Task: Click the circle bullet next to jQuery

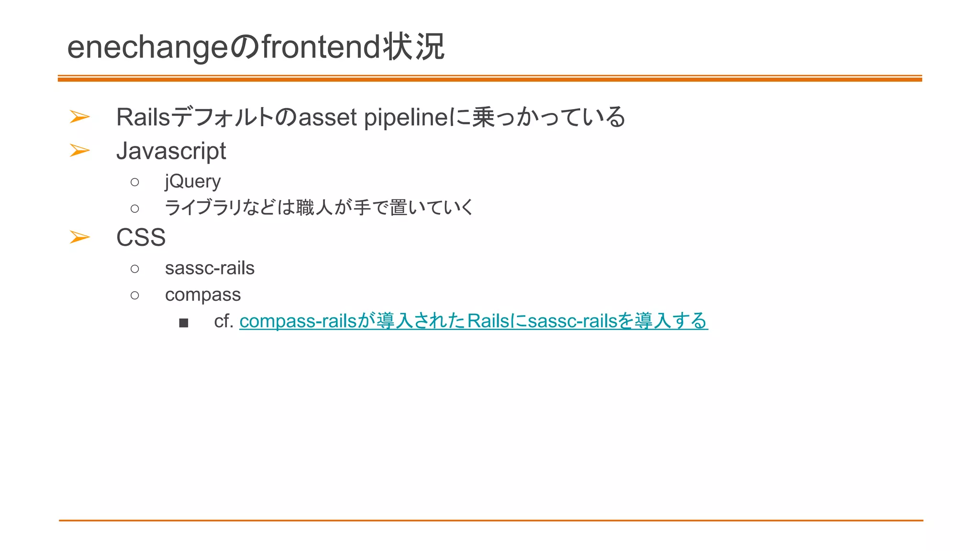Action: (135, 182)
